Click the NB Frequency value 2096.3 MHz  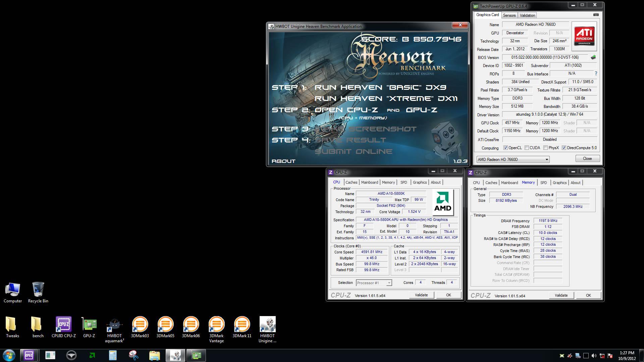(573, 206)
